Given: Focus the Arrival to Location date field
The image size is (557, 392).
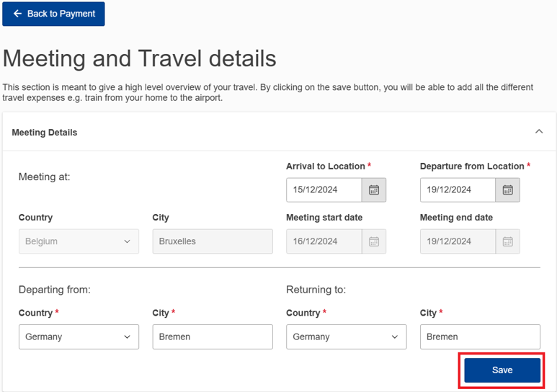Looking at the screenshot, I should pyautogui.click(x=324, y=190).
